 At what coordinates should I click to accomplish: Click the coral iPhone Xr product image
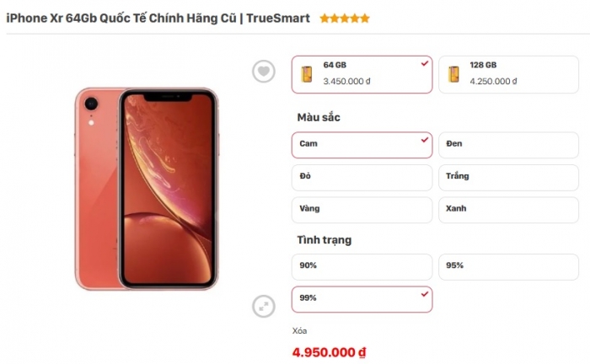click(x=147, y=189)
